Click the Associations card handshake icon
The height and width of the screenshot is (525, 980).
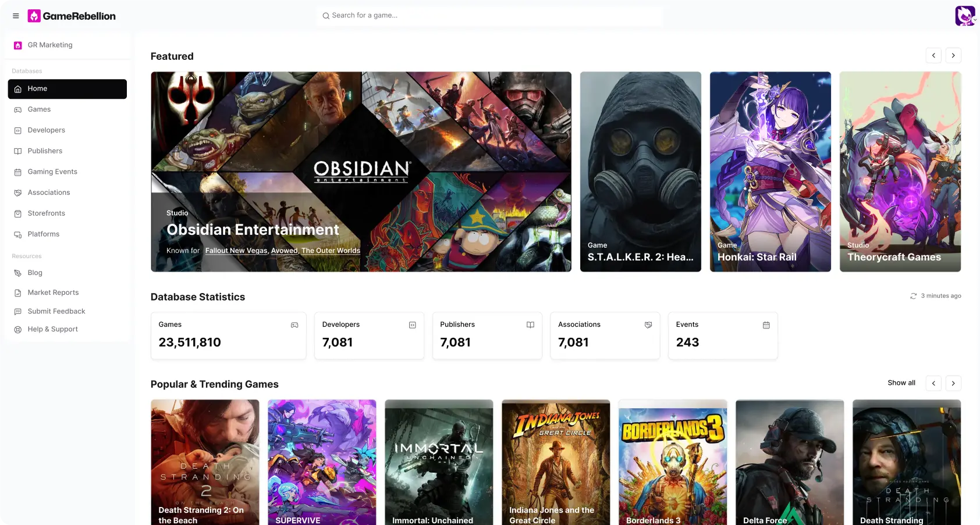point(648,325)
